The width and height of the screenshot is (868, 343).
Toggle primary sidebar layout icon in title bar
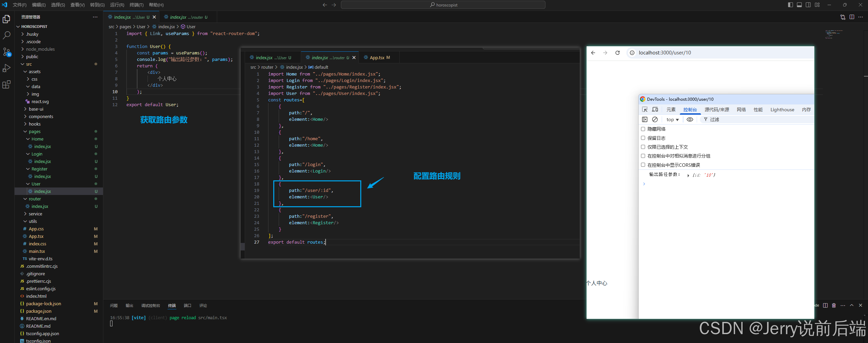click(x=790, y=5)
